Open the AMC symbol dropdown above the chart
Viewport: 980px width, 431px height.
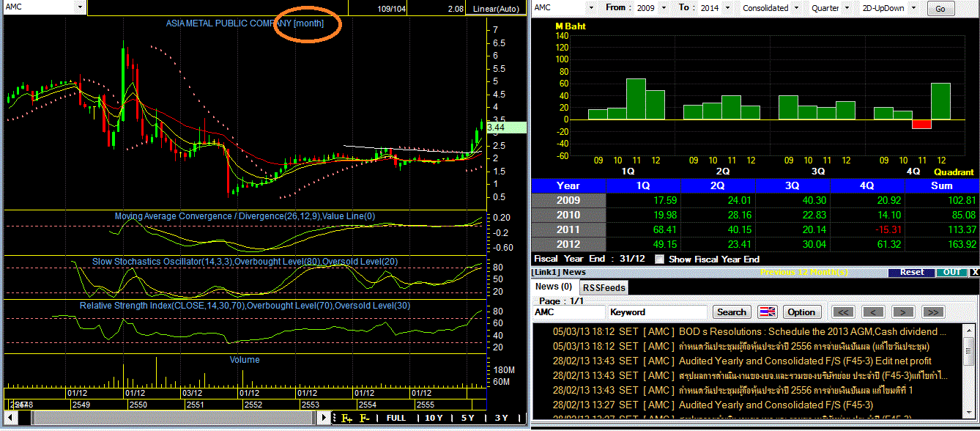click(79, 7)
